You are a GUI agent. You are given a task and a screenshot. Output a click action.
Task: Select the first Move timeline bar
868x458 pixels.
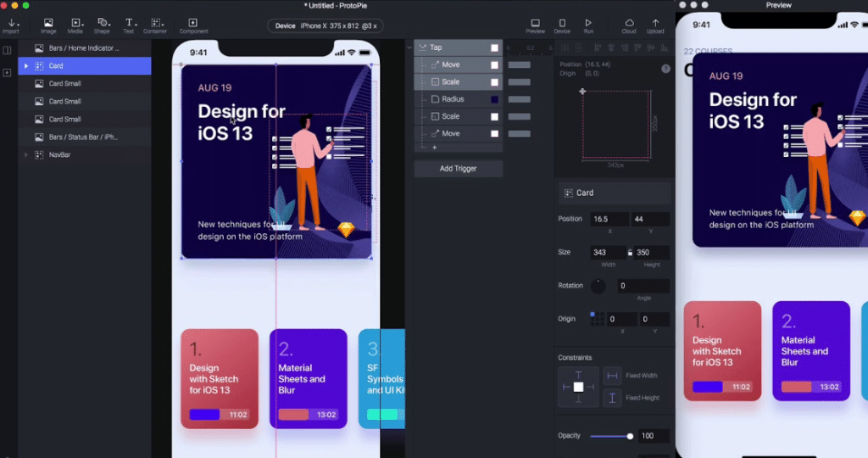520,64
